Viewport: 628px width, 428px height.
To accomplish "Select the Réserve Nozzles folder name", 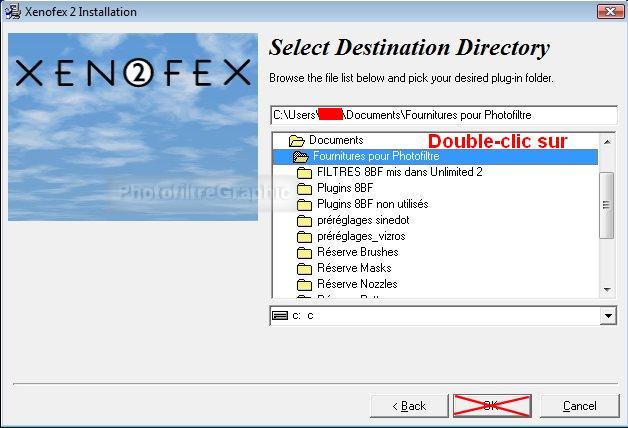I will tap(357, 284).
